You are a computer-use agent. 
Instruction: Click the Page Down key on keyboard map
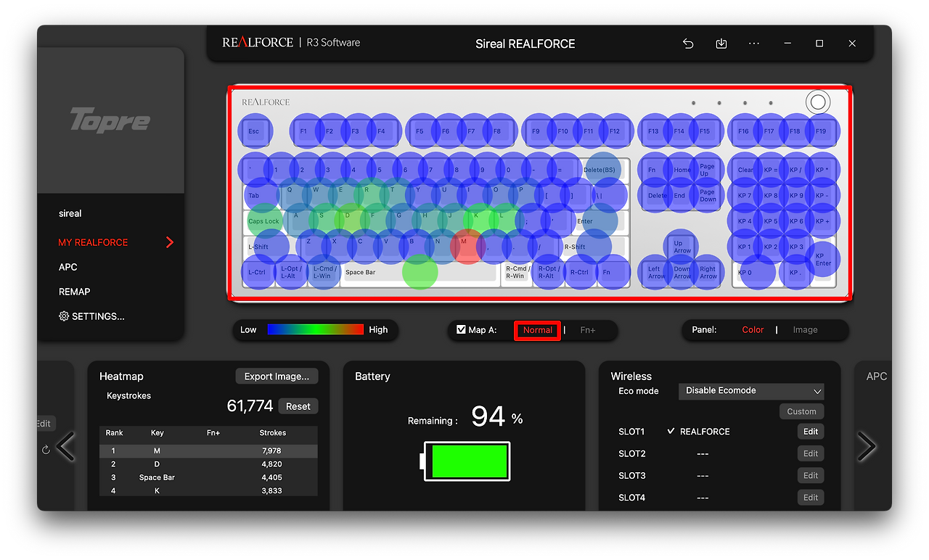(x=708, y=196)
